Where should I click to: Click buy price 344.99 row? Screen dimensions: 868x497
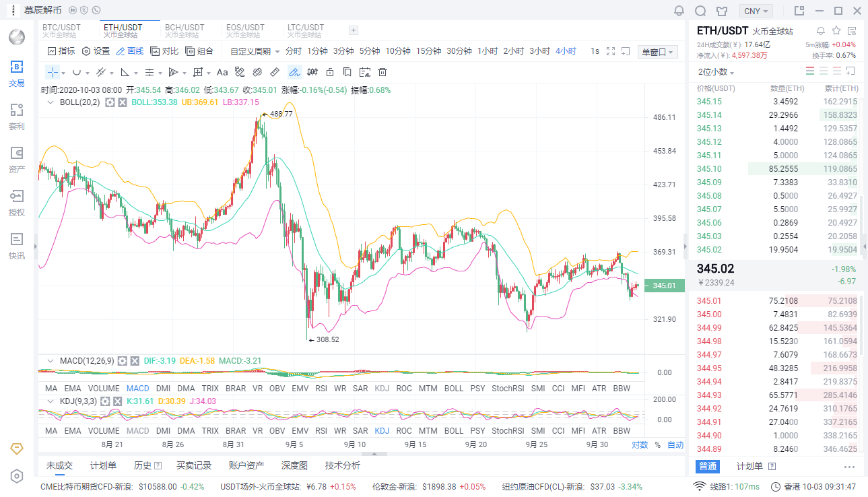tap(777, 328)
